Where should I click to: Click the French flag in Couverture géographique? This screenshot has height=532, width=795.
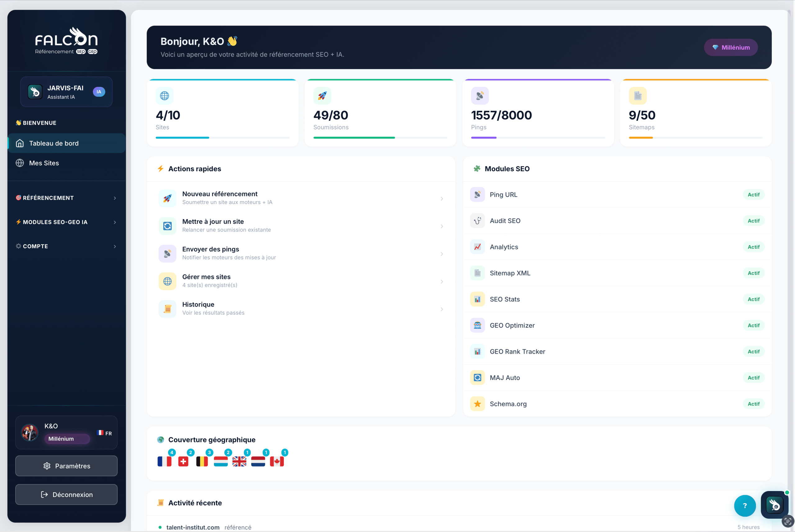164,462
